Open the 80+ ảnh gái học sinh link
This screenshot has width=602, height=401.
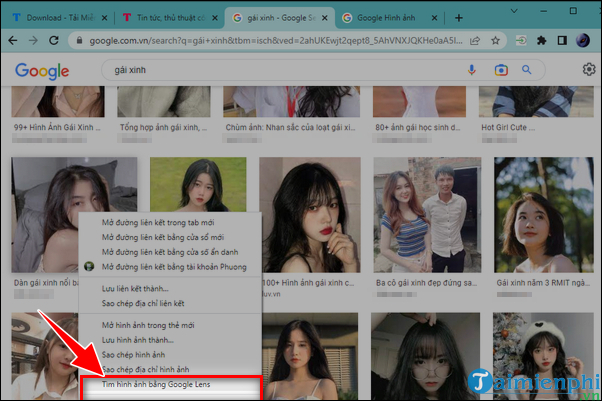click(x=418, y=127)
